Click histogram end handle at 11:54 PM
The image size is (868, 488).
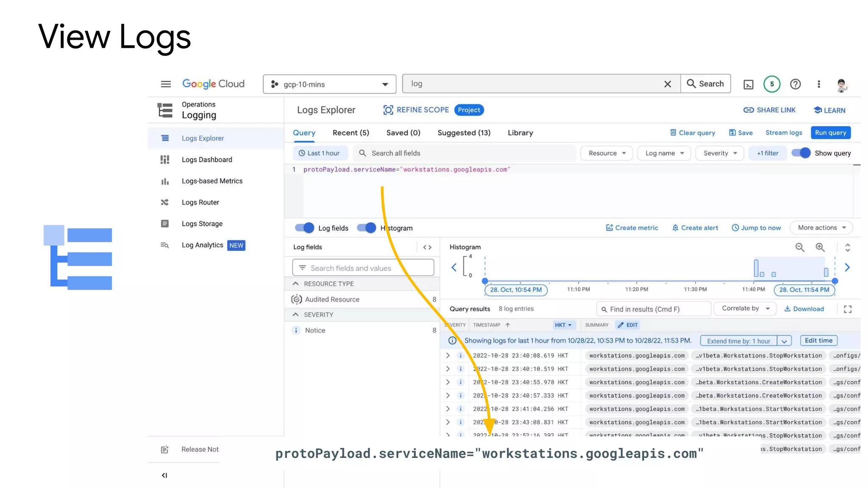click(x=835, y=281)
